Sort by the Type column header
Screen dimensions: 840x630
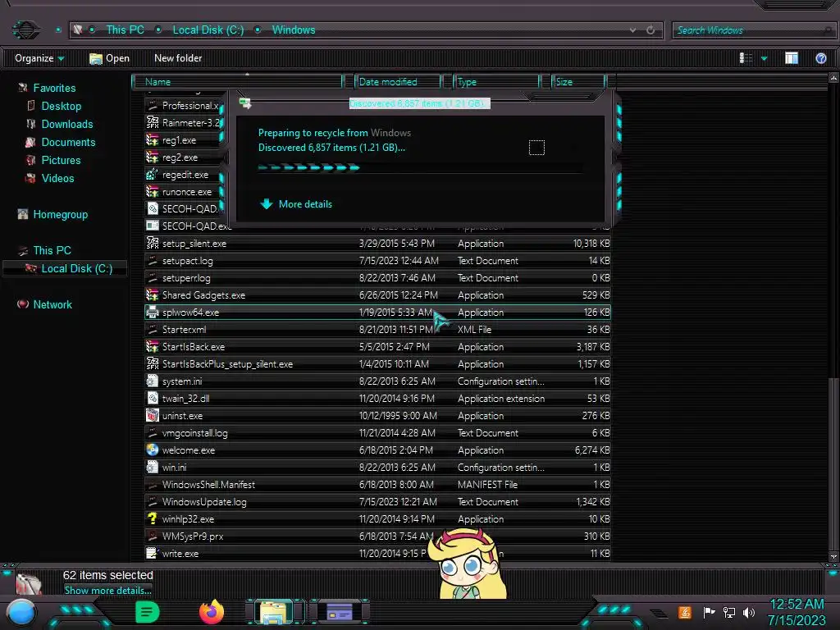(496, 82)
